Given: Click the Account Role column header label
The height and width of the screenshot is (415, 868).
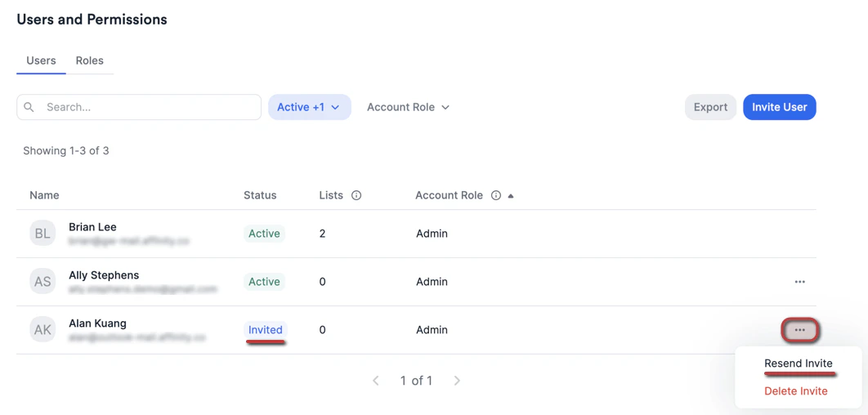Looking at the screenshot, I should click(x=449, y=195).
